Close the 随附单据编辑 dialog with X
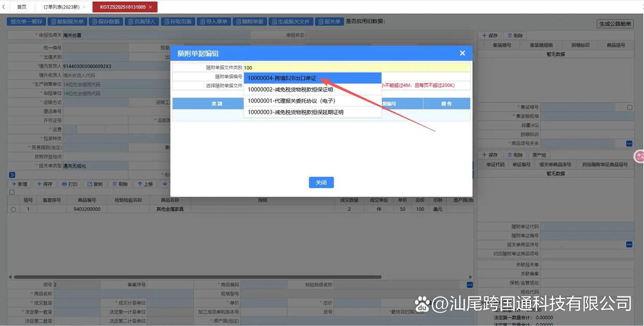Screen dimensions: 644x326 point(462,53)
